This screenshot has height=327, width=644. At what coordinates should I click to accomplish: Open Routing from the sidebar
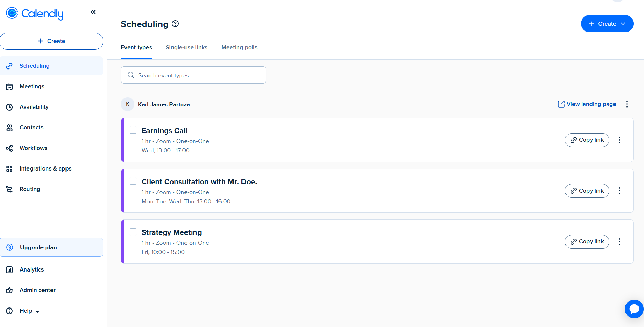tap(30, 189)
